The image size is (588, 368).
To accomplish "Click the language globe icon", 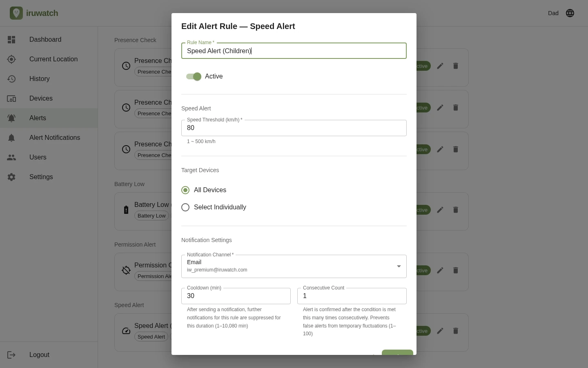I will [570, 13].
